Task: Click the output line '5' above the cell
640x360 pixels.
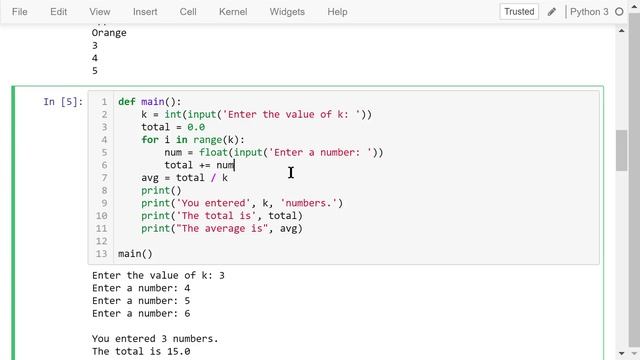Action: (x=95, y=71)
